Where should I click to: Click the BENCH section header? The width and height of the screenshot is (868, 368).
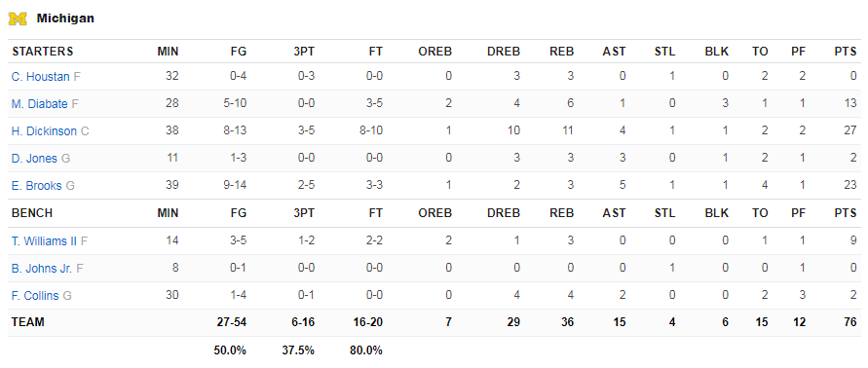coord(33,213)
